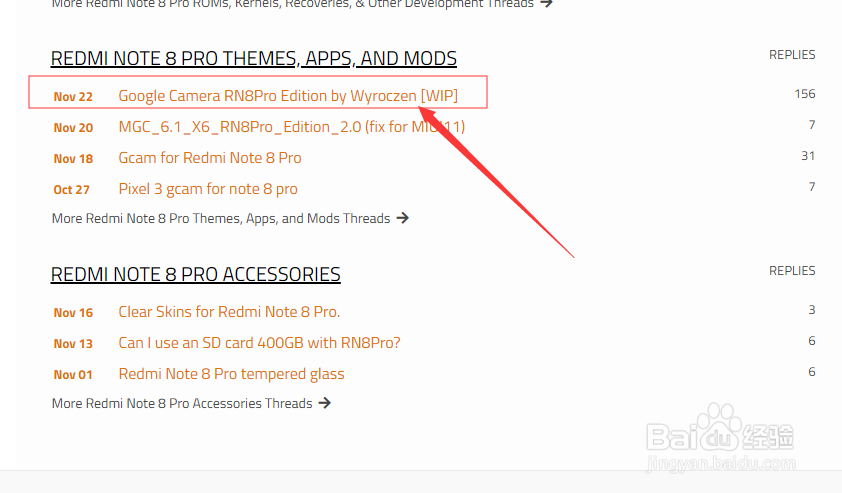This screenshot has height=493, width=842.
Task: Open MGC_6.1_X6_RN8Pro_Edition_2.0 thread
Action: [292, 127]
